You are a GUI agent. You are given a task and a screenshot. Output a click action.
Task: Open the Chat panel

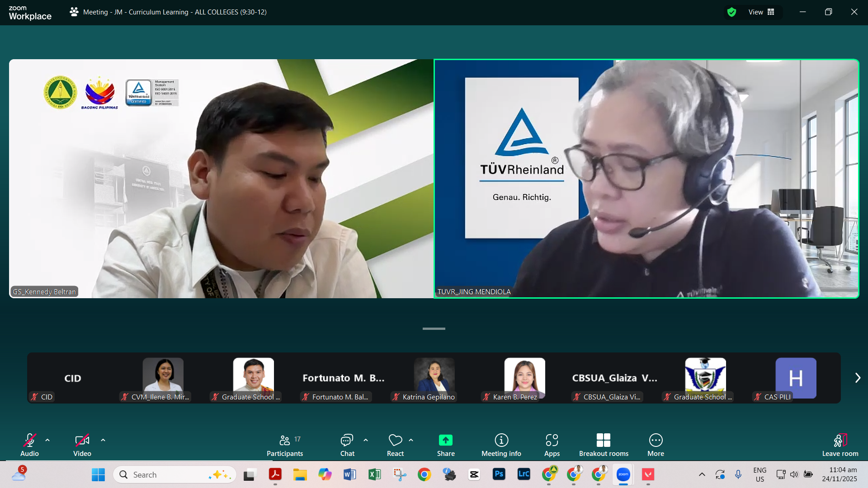[x=347, y=445]
